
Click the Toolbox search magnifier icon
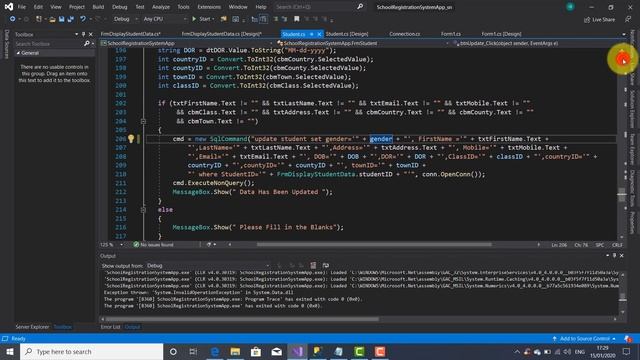click(x=87, y=43)
